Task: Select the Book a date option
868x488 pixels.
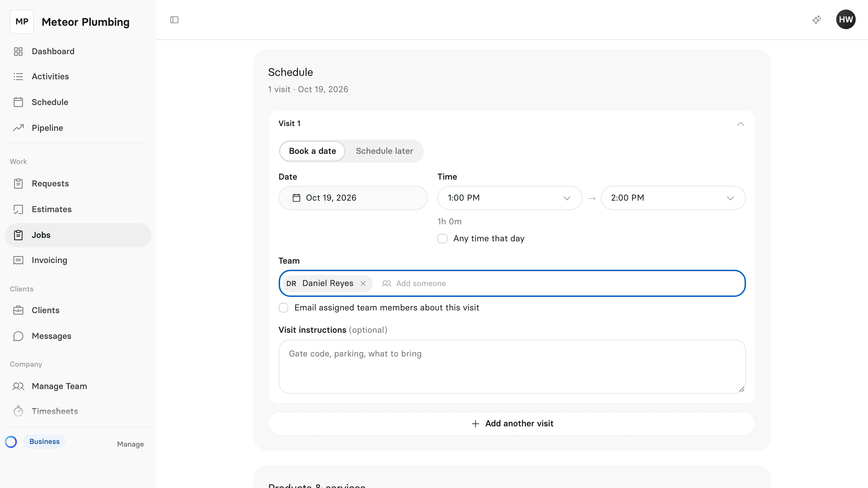Action: pyautogui.click(x=312, y=151)
